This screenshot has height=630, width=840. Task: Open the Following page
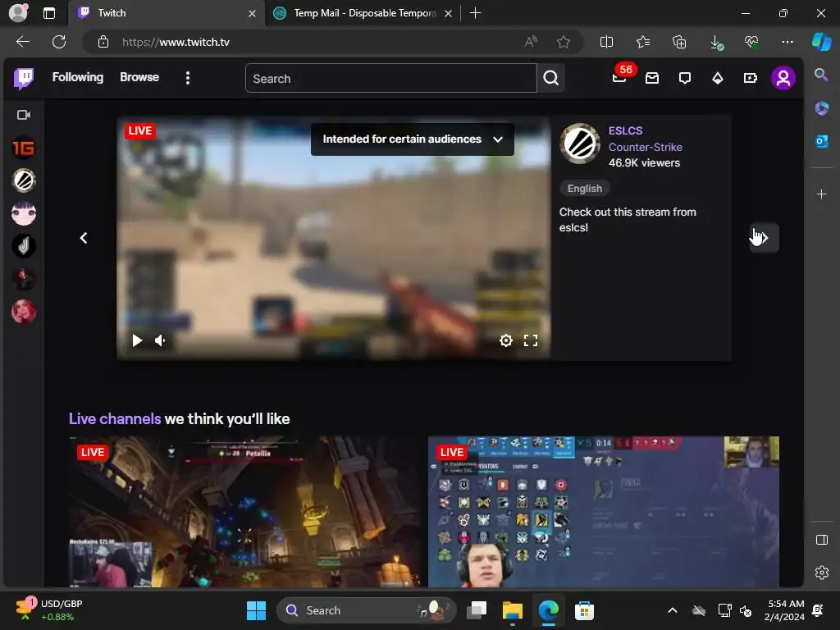[x=78, y=77]
